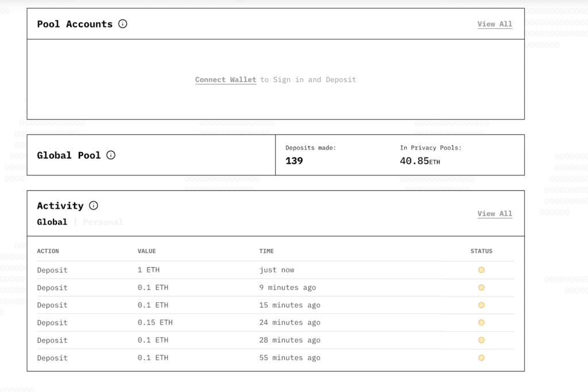
Task: Select the 'just now' time cell
Action: (276, 270)
